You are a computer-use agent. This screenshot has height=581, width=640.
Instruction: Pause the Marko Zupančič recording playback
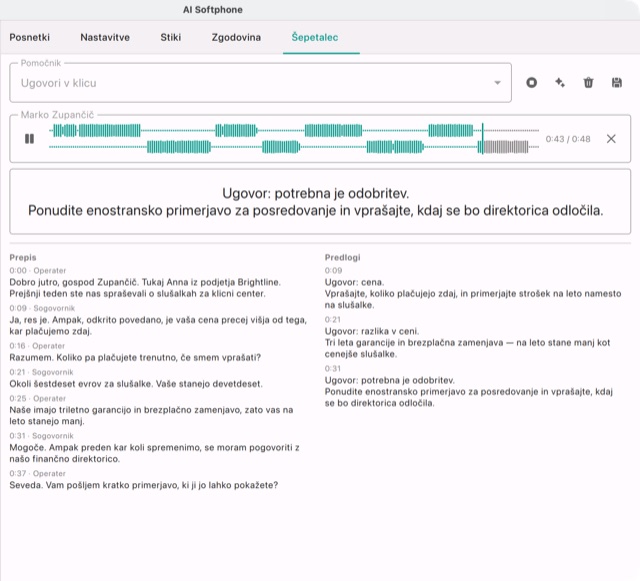point(29,139)
